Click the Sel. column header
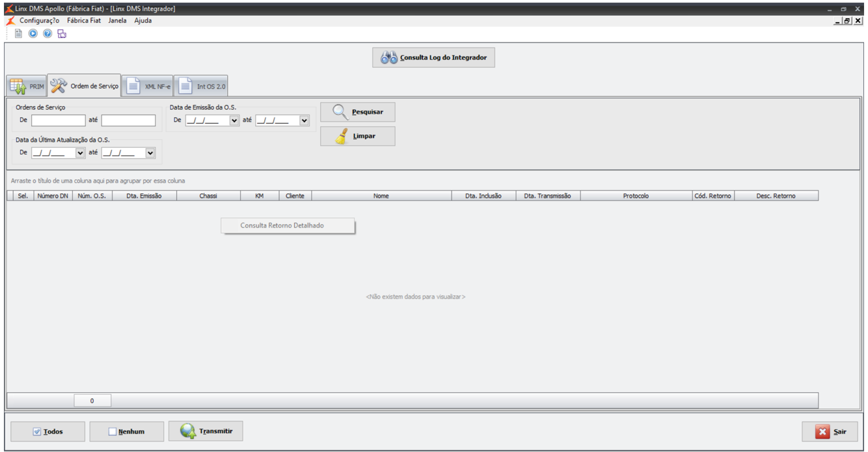This screenshot has height=452, width=868. click(23, 196)
